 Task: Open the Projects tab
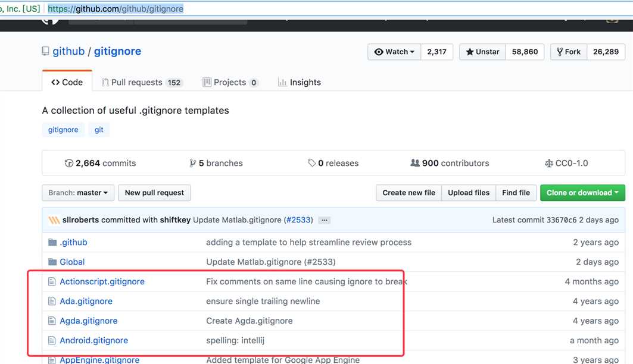click(x=230, y=82)
